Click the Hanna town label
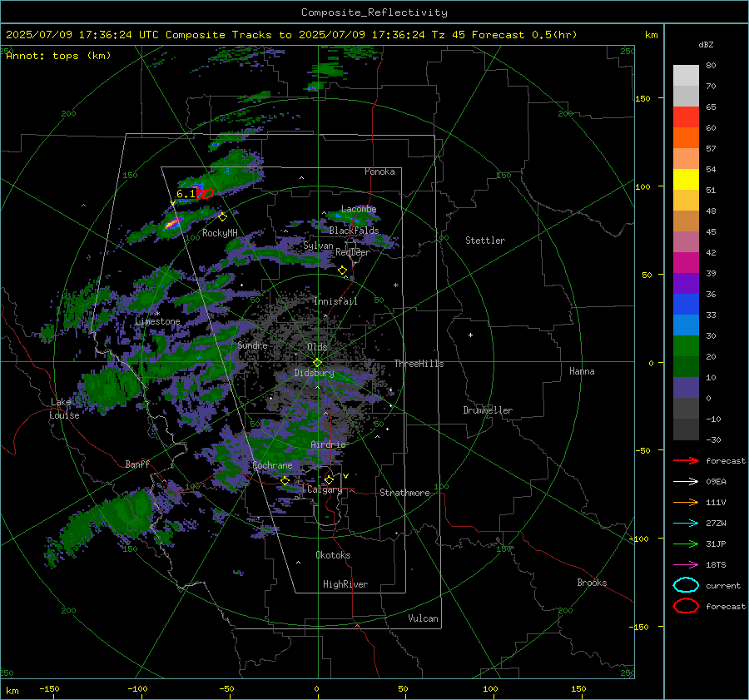This screenshot has height=700, width=749. click(x=582, y=371)
